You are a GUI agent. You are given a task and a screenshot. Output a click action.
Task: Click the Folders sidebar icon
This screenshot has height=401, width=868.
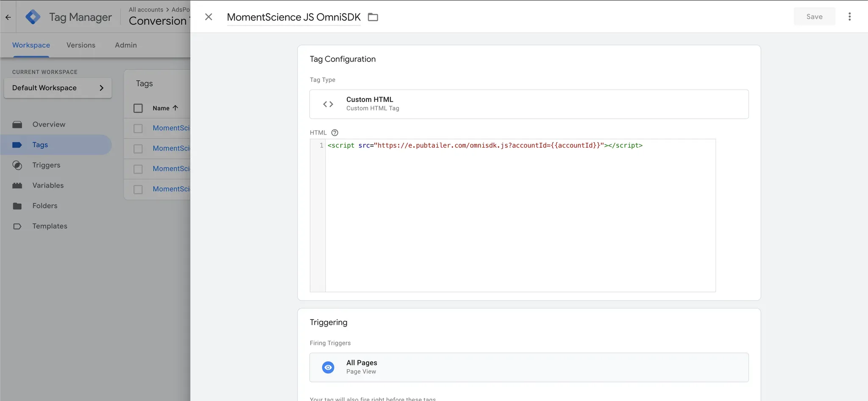[17, 206]
